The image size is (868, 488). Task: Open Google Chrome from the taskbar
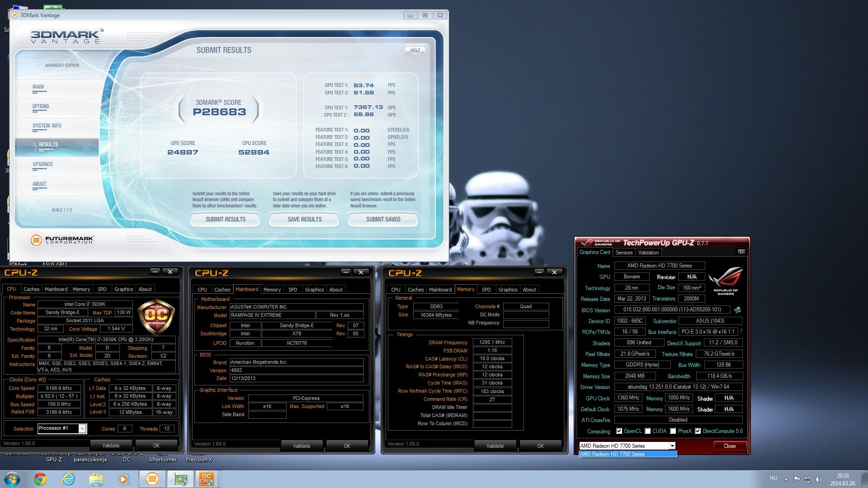[40, 479]
